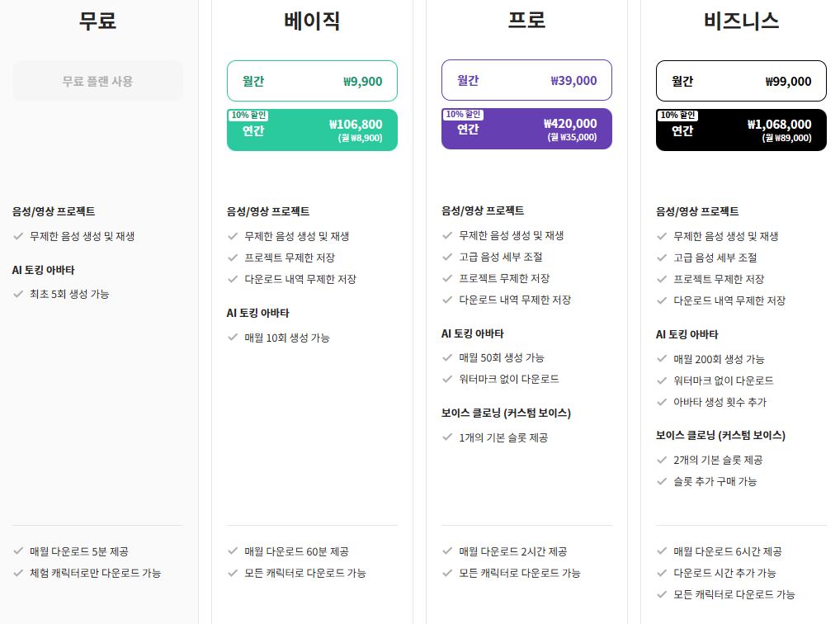Click the 비즈니스 plan column header
840x624 pixels.
tap(740, 21)
